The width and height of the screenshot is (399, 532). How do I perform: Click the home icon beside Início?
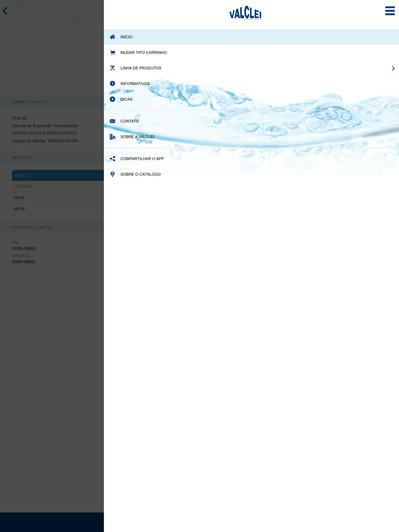click(x=112, y=37)
